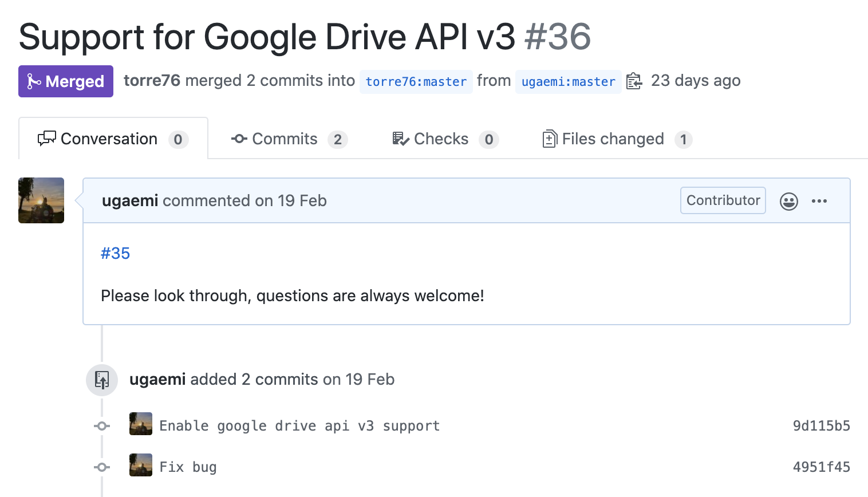Screen dimensions: 868x497
Task: Open the 'Fix bug' commit
Action: (x=188, y=467)
